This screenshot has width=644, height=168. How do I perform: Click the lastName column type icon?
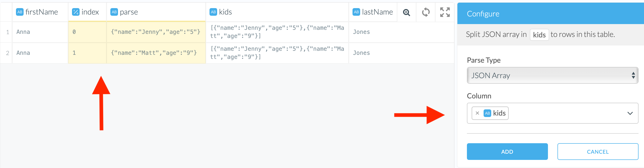coord(356,12)
